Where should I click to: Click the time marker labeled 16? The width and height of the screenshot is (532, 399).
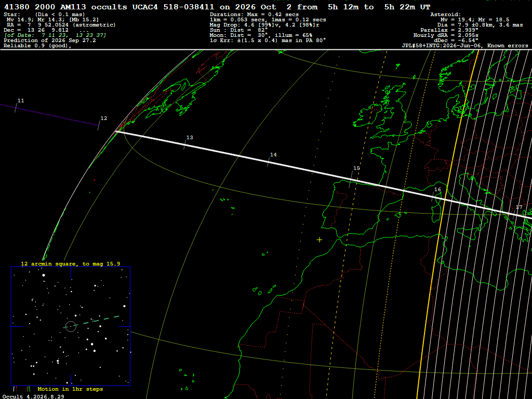point(437,190)
